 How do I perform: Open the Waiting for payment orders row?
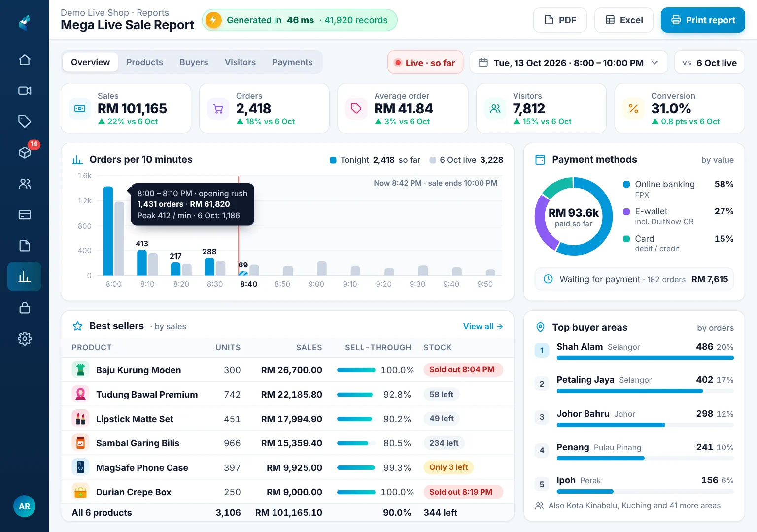coord(634,279)
